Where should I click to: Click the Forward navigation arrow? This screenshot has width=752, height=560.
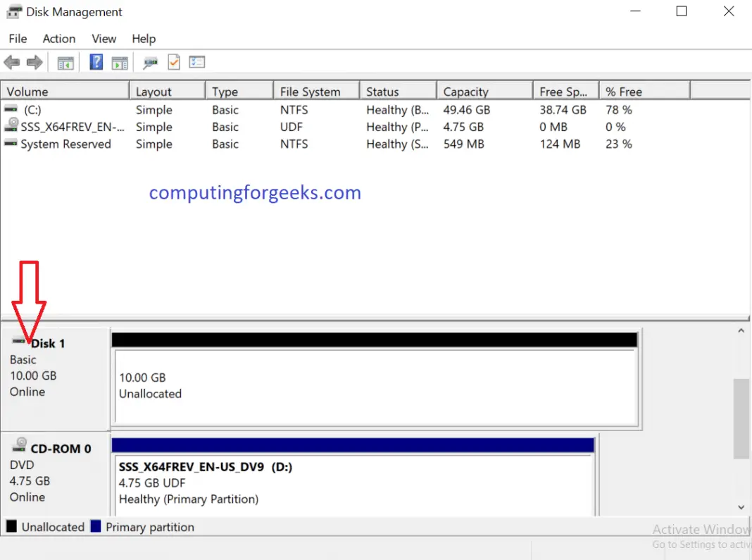click(x=35, y=62)
